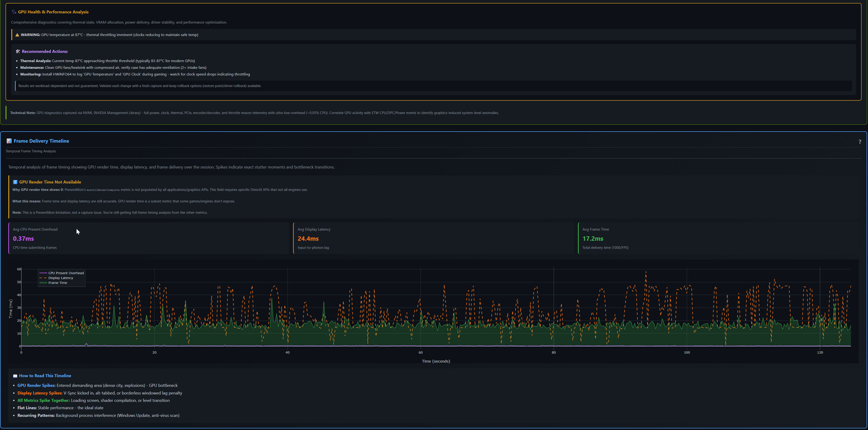Click the stethoscope icon beside GPU Health heading
868x430 pixels.
(x=14, y=12)
